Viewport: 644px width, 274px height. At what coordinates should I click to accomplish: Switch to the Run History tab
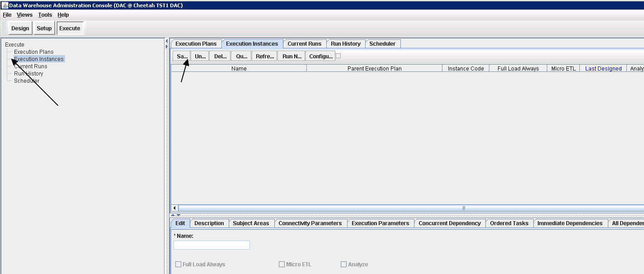click(346, 43)
